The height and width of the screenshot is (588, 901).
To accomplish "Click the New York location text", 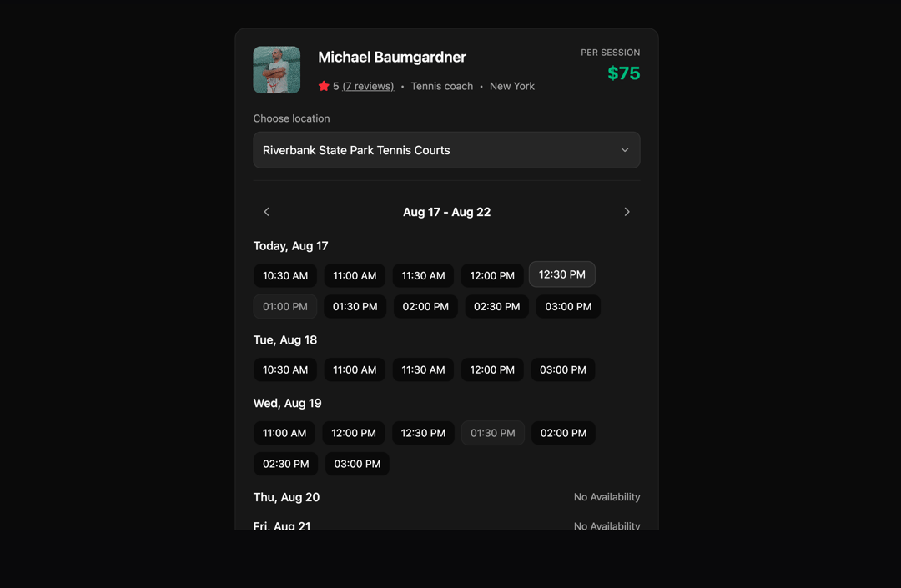I will [x=512, y=86].
